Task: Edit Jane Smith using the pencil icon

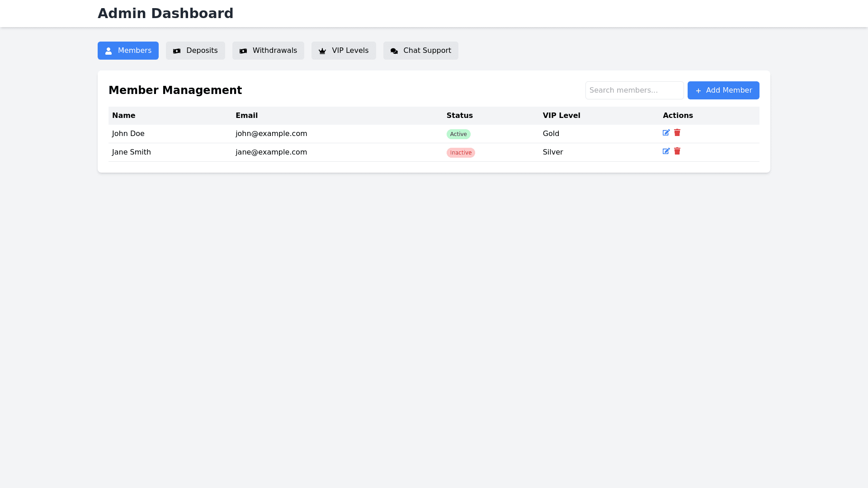Action: click(x=666, y=151)
